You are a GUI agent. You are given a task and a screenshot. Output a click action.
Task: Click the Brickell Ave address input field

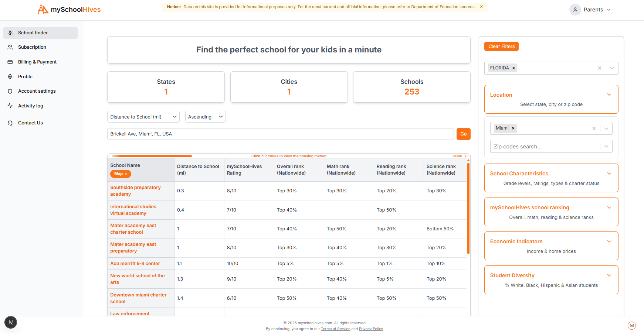[x=280, y=134]
